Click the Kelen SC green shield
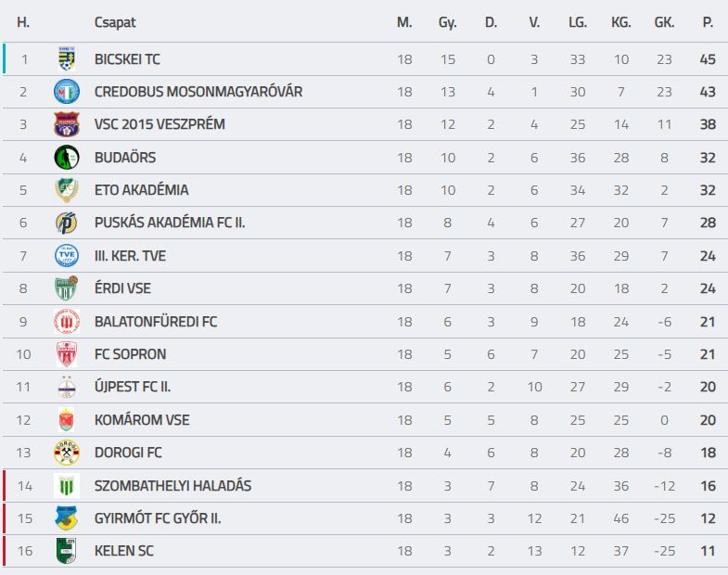Image resolution: width=728 pixels, height=575 pixels. point(67,551)
